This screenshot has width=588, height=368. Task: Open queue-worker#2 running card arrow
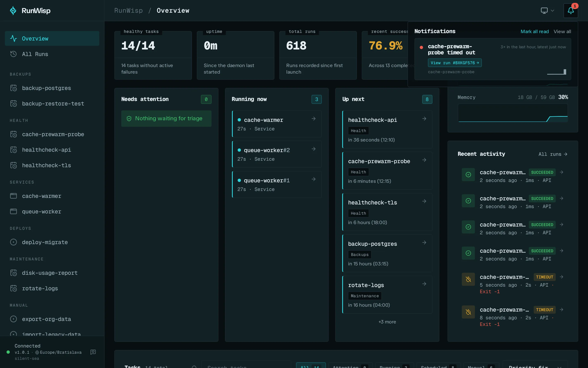coord(313,149)
